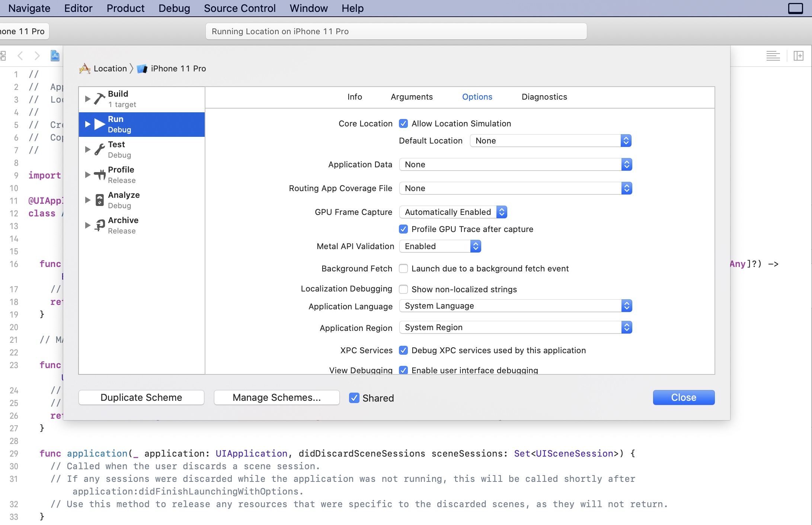Screen dimensions: 812x525
Task: Click the Location scheme breadcrumb
Action: [110, 68]
